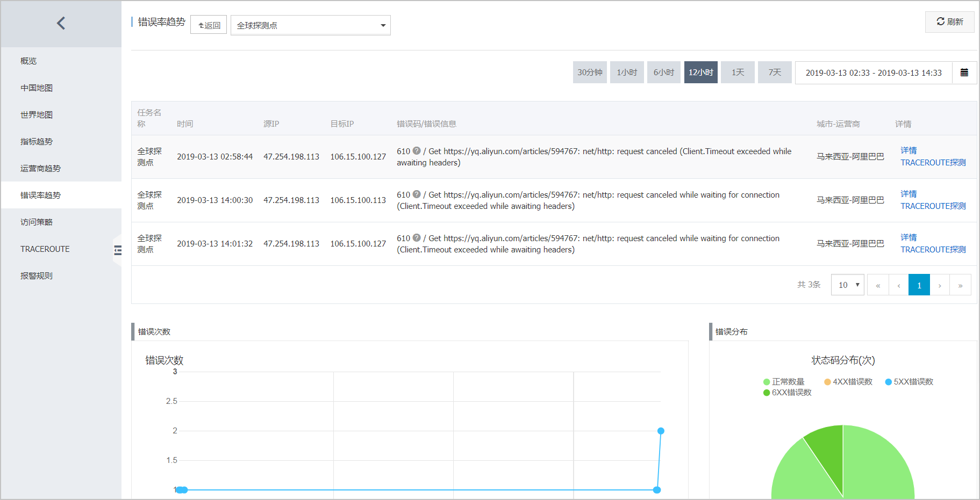Toggle 4XX错误数 legend entry
This screenshot has width=980, height=500.
(x=848, y=382)
